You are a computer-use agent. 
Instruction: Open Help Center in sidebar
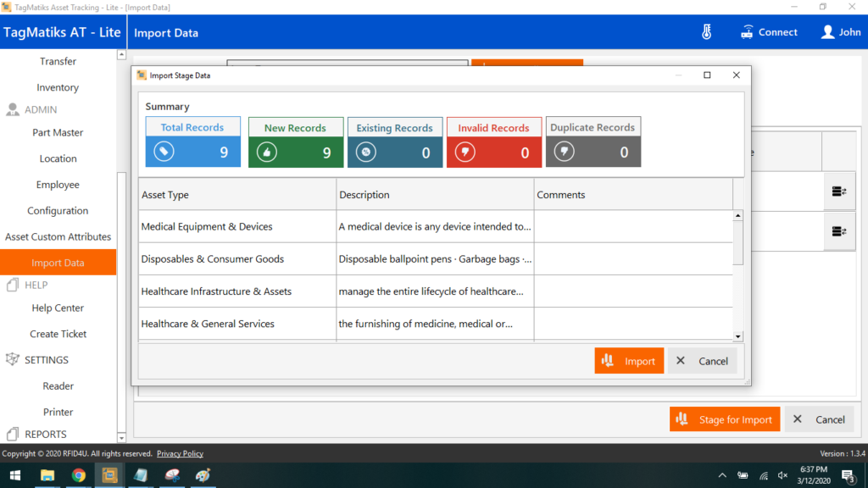[x=58, y=308]
